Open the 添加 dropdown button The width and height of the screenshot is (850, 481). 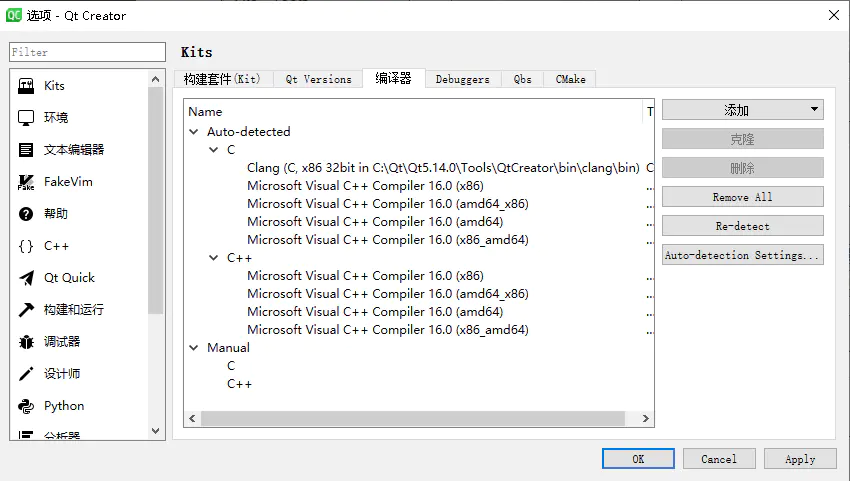pos(742,110)
